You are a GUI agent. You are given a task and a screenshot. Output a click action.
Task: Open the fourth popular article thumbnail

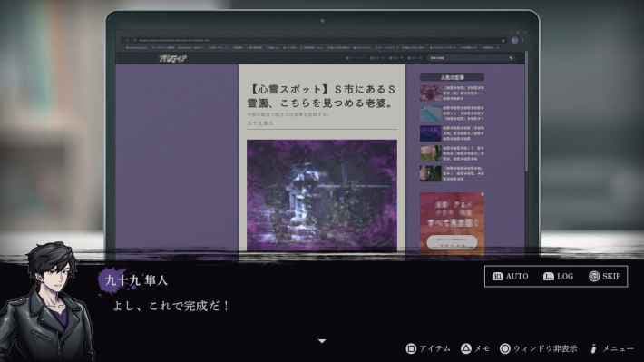pos(431,153)
